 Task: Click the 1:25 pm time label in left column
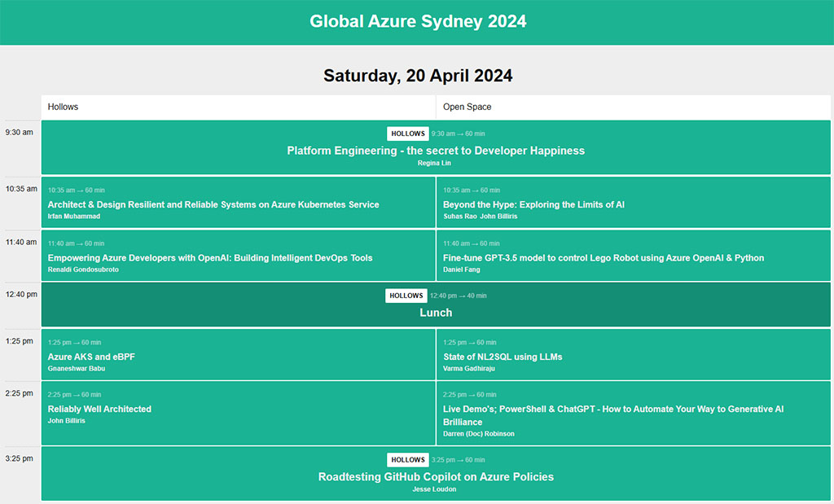pyautogui.click(x=20, y=341)
